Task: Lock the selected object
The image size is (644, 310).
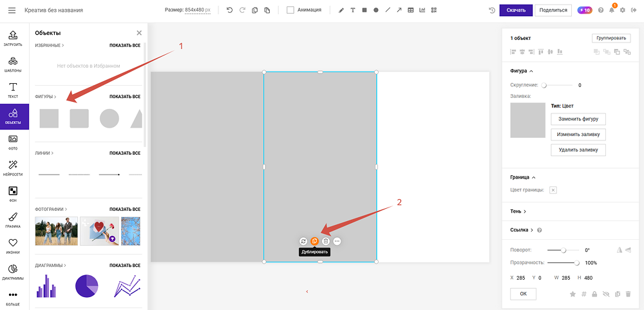Action: (x=594, y=294)
